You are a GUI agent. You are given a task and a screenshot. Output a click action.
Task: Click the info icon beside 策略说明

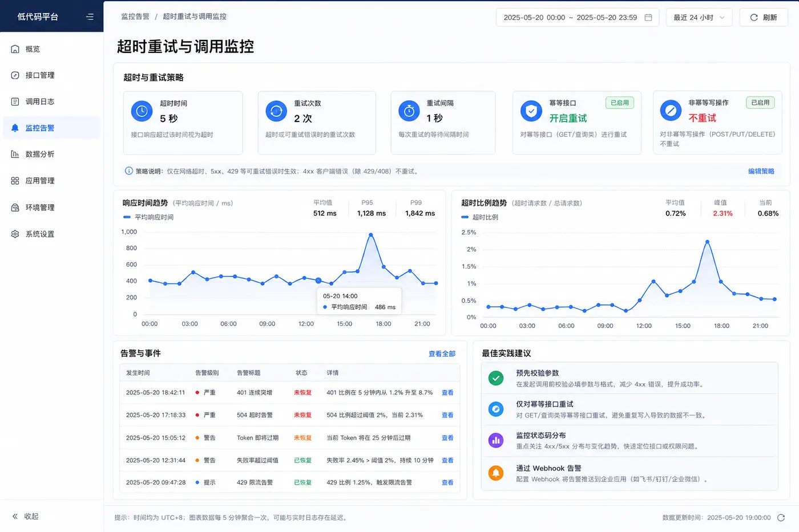click(129, 171)
